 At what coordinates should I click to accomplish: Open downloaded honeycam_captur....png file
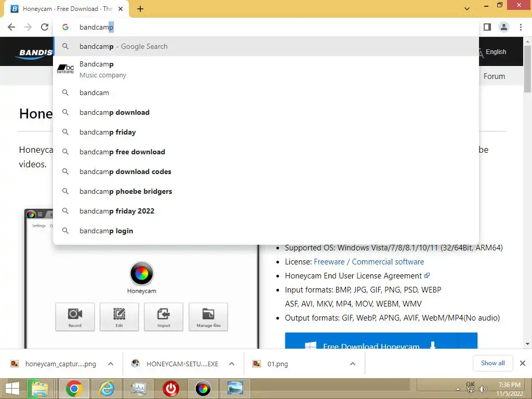54,364
